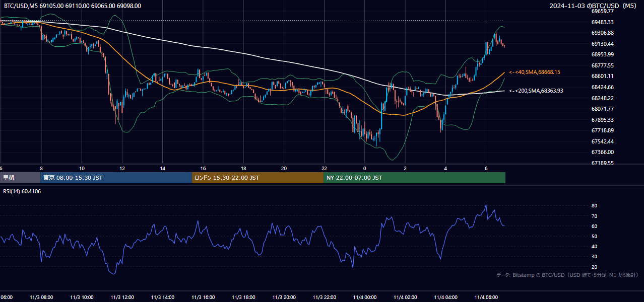Click the RSI(14) 60.4106 indicator label

(22, 191)
